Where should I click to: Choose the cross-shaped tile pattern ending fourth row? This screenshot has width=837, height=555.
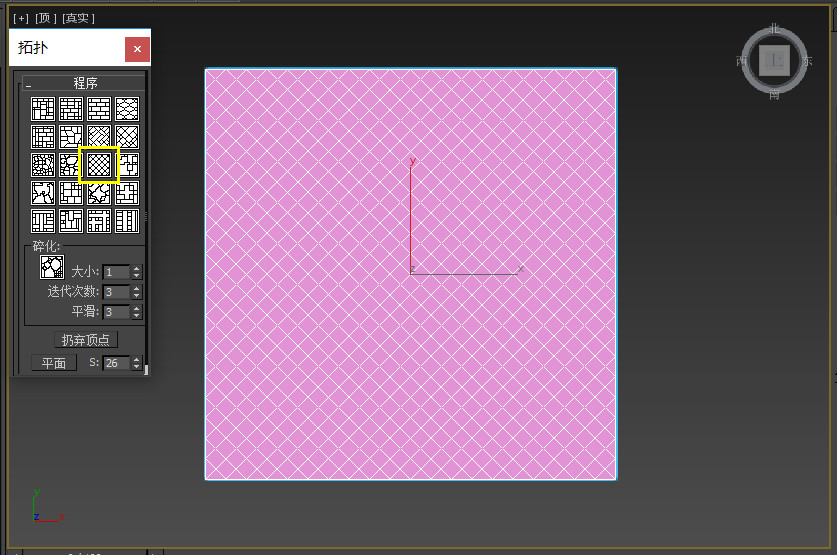coord(127,193)
